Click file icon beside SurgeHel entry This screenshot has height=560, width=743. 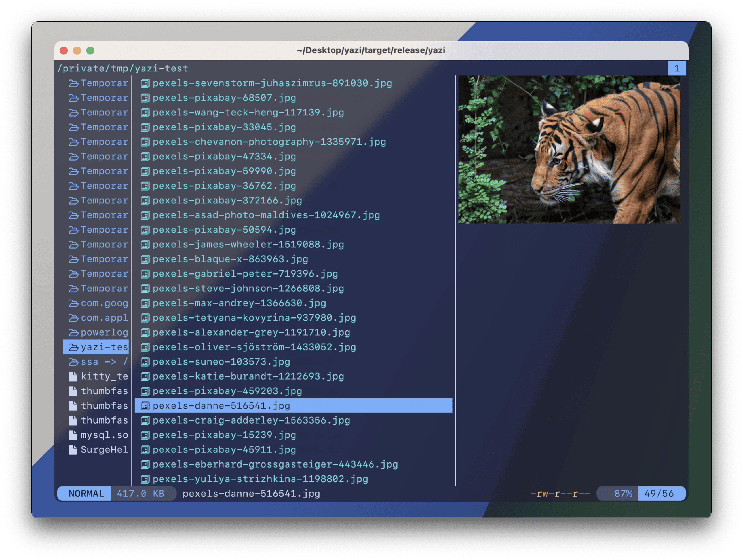coord(73,450)
